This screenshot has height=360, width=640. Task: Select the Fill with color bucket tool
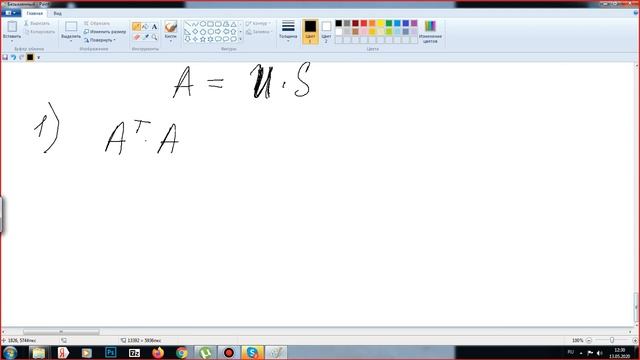click(x=145, y=27)
